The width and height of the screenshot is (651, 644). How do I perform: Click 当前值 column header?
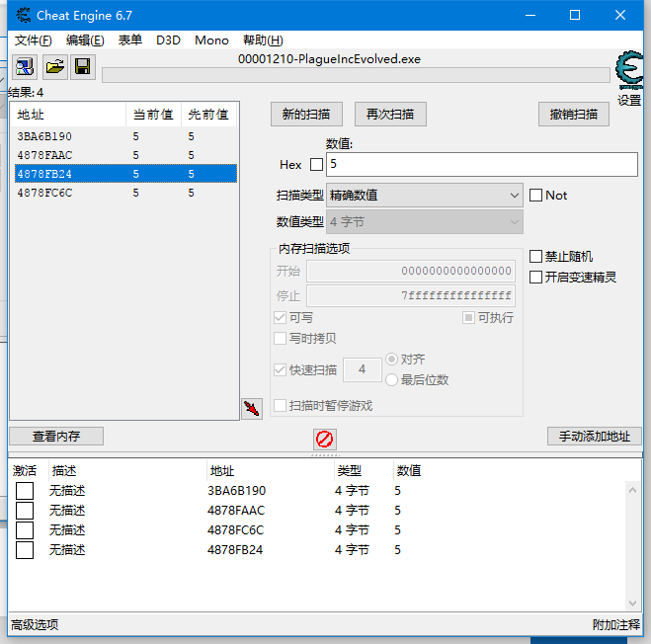click(153, 115)
